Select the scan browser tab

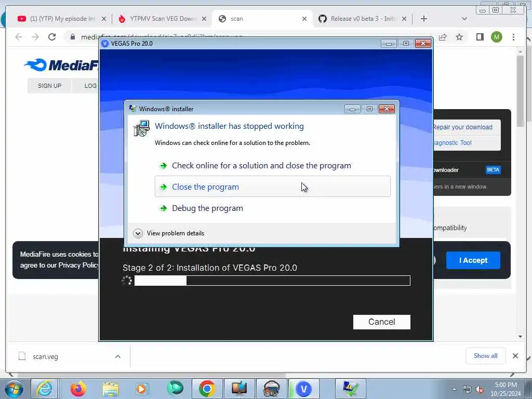click(x=262, y=19)
